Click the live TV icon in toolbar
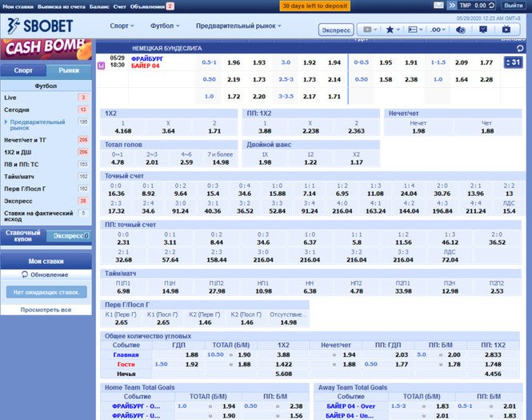Viewport: 532px width, 420px height. coord(506,30)
